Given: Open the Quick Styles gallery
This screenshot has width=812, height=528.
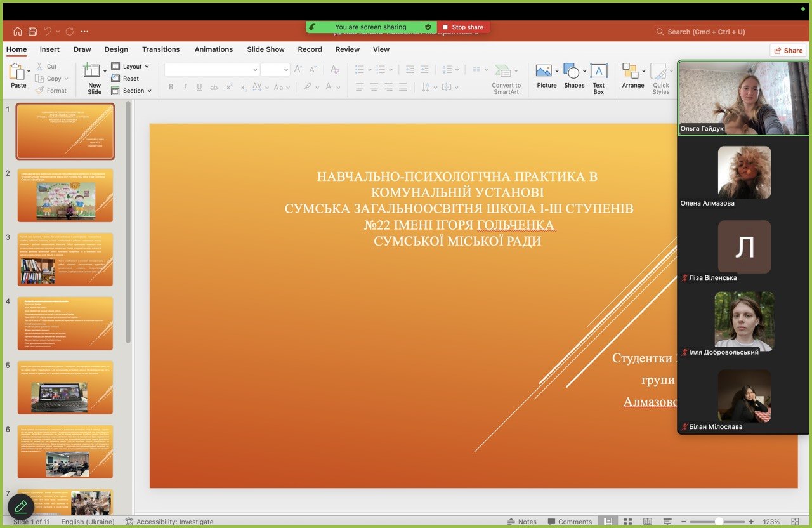Looking at the screenshot, I should (x=661, y=79).
